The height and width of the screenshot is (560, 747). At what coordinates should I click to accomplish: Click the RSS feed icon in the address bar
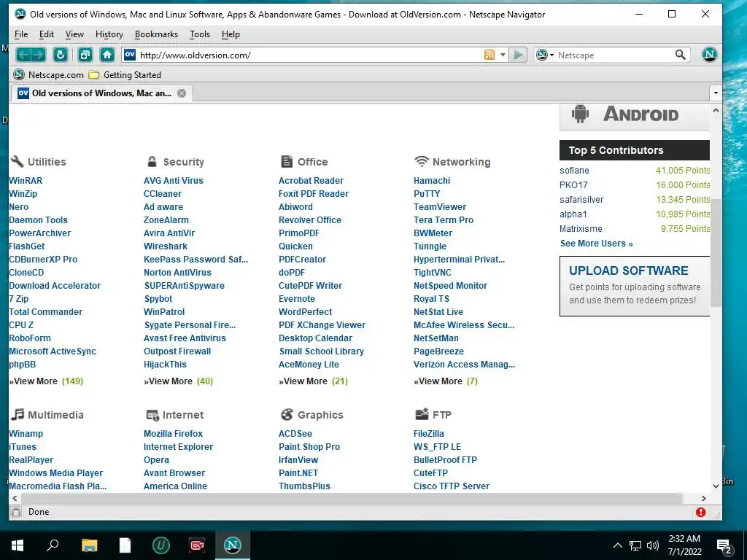click(x=489, y=55)
